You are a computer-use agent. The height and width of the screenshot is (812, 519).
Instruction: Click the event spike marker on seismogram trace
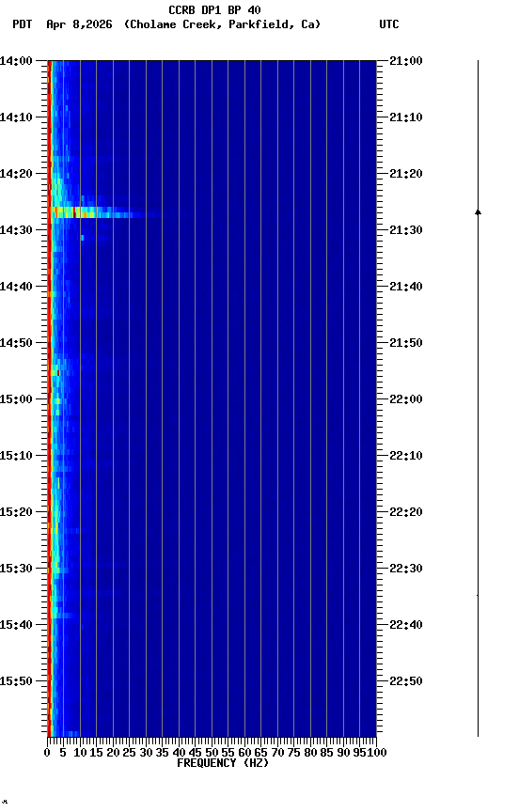(478, 211)
